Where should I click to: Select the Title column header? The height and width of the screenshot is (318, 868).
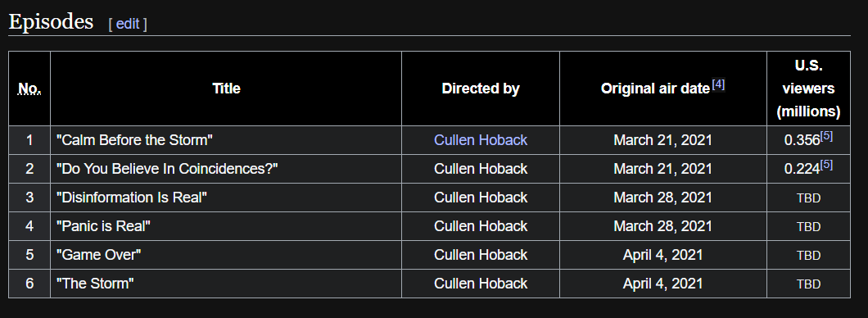click(226, 89)
